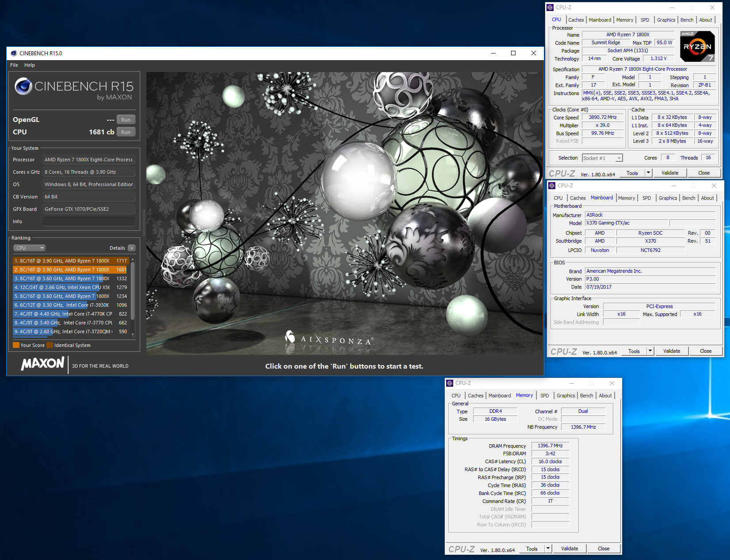Click the CPU-Z icon in top window title bar
Image resolution: width=730 pixels, height=560 pixels.
pyautogui.click(x=550, y=8)
